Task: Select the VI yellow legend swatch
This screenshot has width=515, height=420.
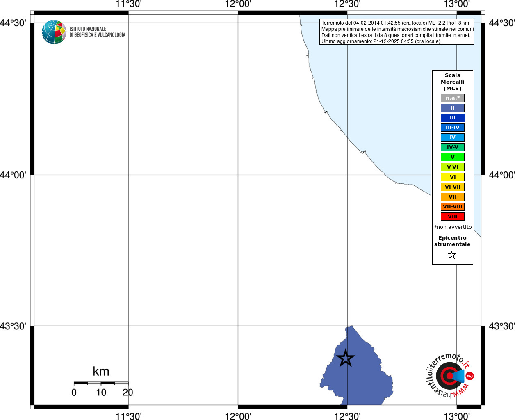Action: click(453, 177)
